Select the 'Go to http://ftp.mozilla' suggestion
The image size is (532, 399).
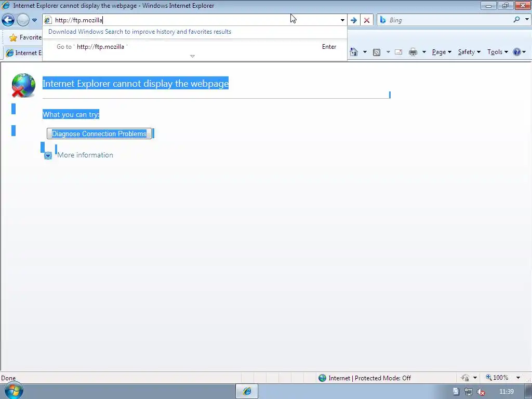(195, 47)
